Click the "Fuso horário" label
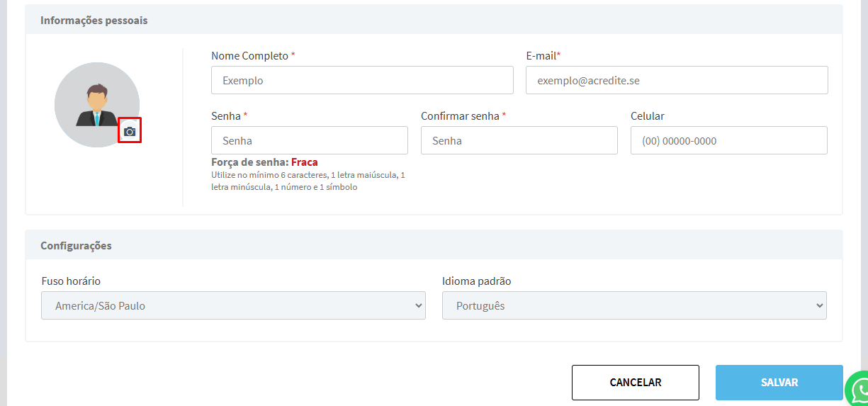The width and height of the screenshot is (868, 406). (71, 281)
